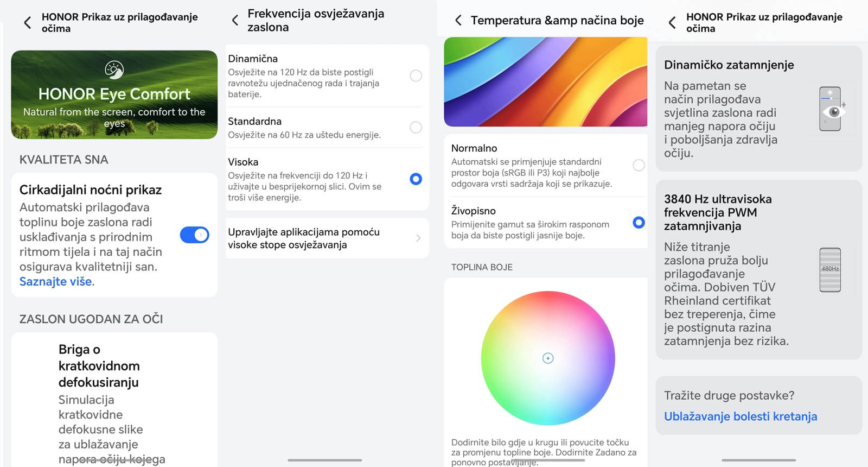Select Visoka refresh rate option
Screen dimensions: 868x467
pos(416,179)
